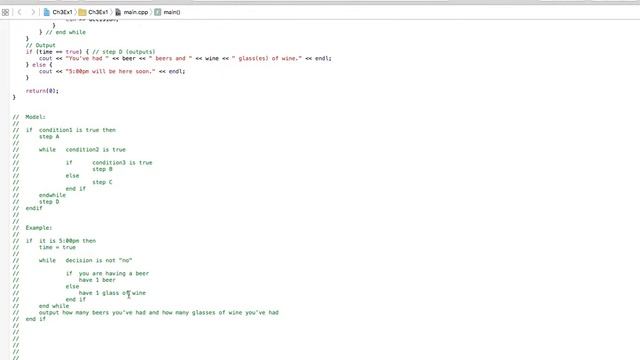The image size is (640, 360).
Task: Click the 'step A' comment line
Action: coord(49,136)
